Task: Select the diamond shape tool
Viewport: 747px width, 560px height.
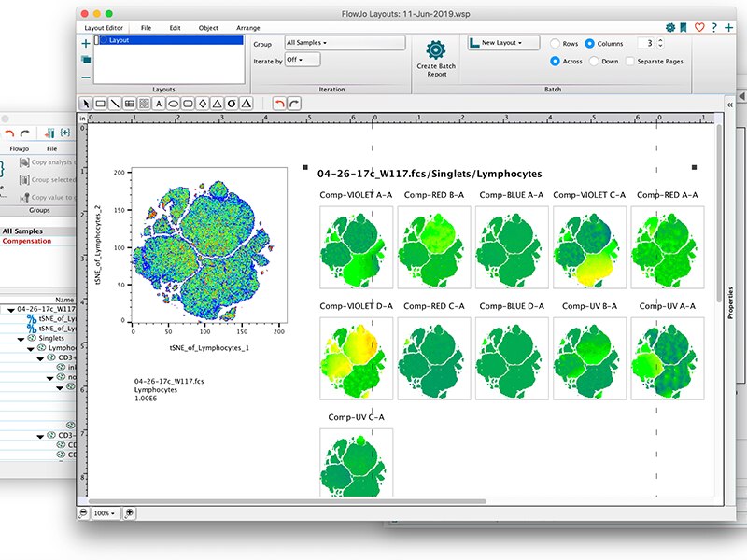Action: 203,104
